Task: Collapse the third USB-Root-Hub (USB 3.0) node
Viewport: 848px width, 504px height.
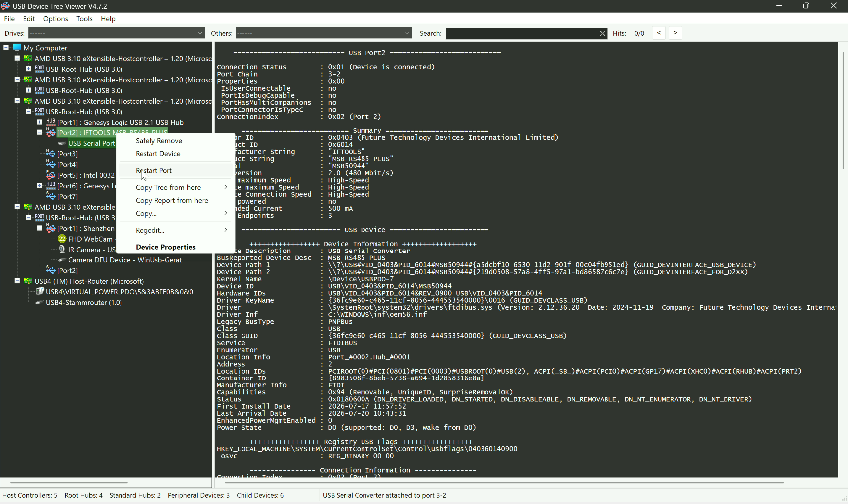Action: click(x=28, y=112)
